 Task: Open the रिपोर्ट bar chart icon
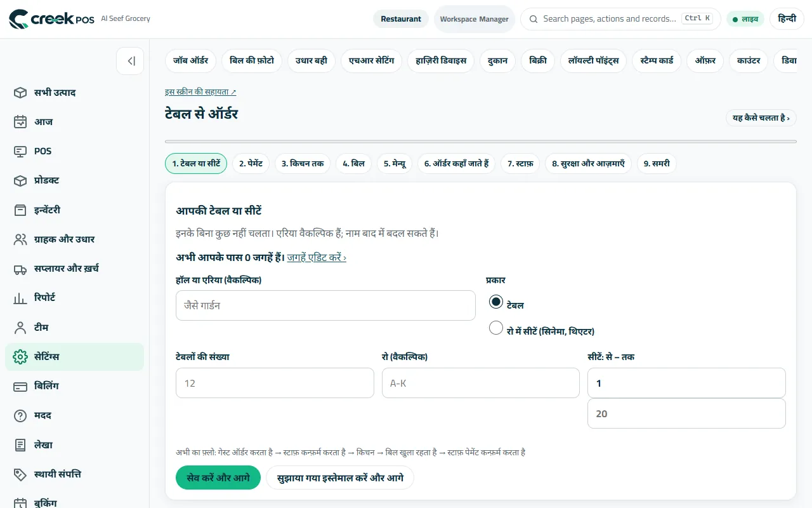[x=20, y=298]
